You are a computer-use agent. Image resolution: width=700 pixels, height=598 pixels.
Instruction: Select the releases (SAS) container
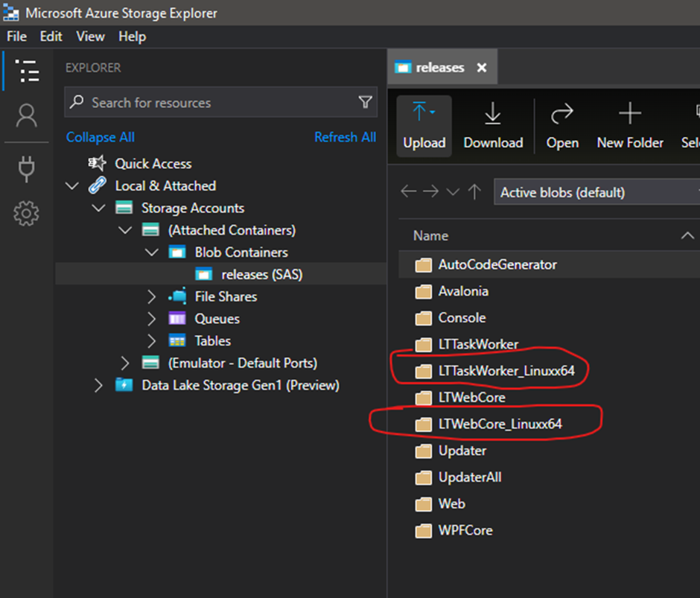pos(261,274)
